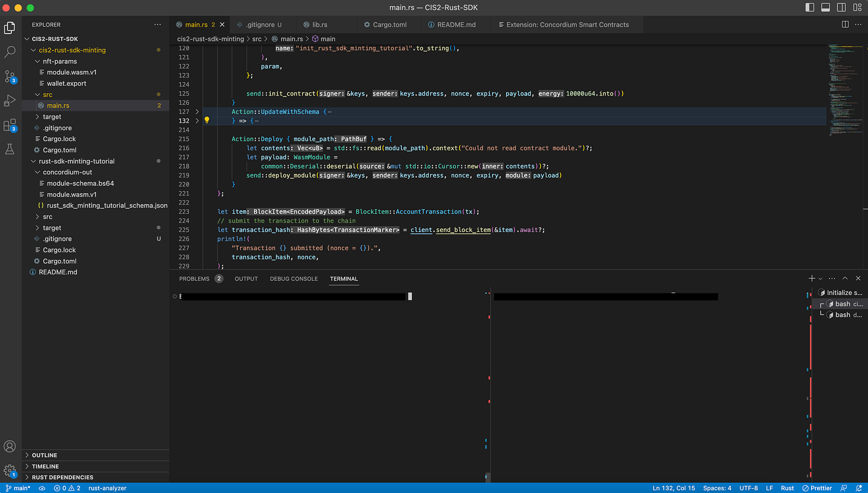Open terminal panel more actions ellipsis
Viewport: 868px width, 493px height.
(x=832, y=278)
